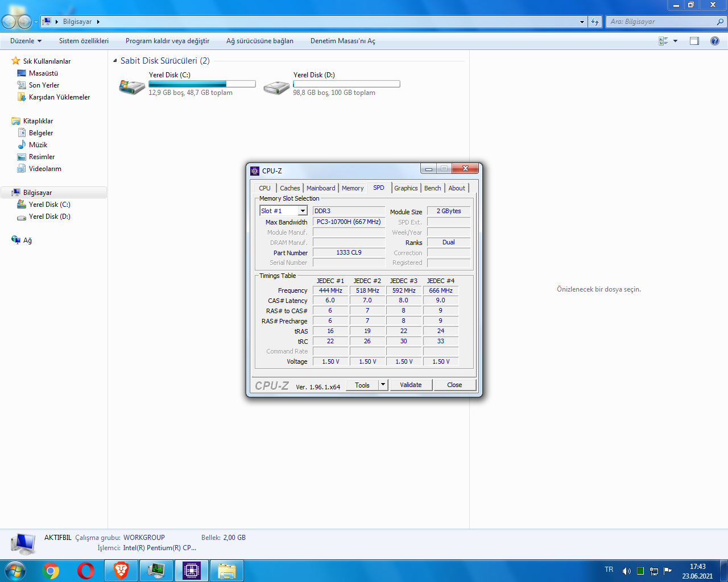
Task: Select the Ağ network icon in sidebar
Action: coord(16,240)
